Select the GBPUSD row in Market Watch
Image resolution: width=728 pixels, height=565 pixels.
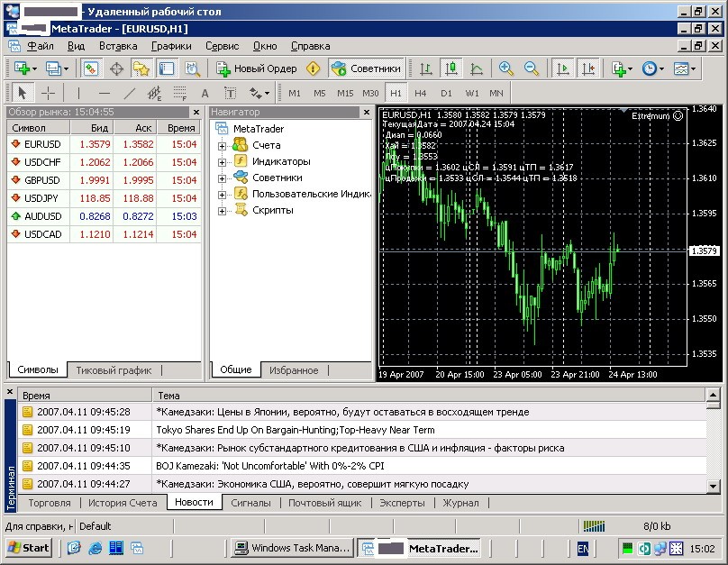[104, 180]
